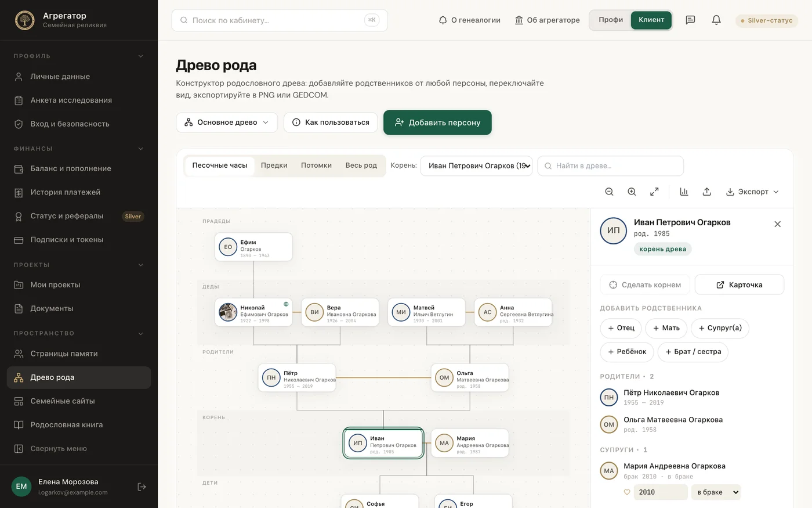This screenshot has width=812, height=508.
Task: Open Баланс и пополнение section
Action: [79, 168]
